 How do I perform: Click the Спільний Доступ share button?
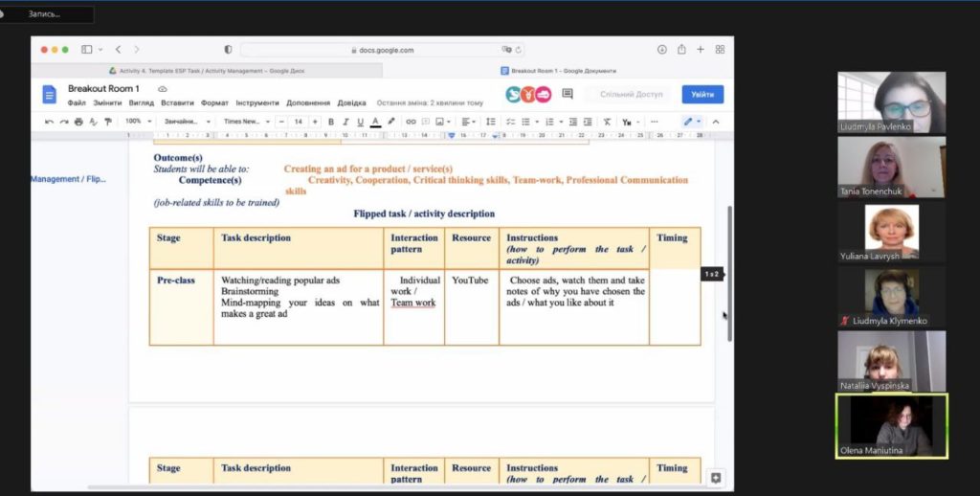[631, 95]
